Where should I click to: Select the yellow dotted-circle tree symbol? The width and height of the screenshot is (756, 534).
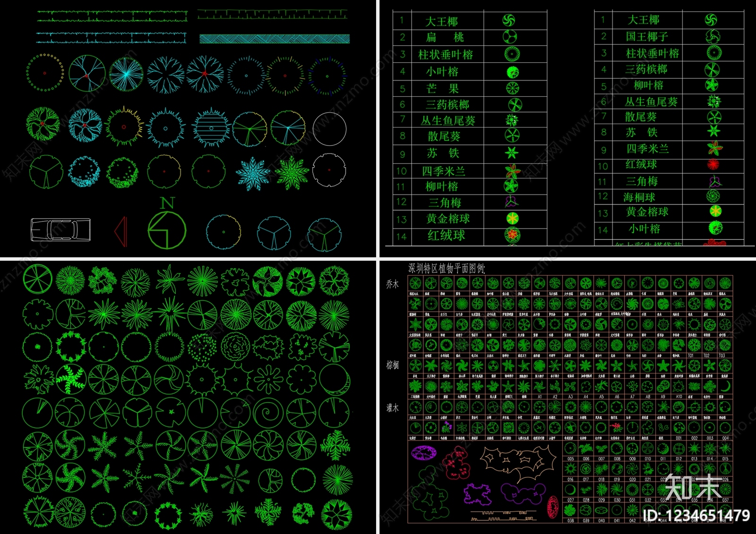tap(45, 73)
